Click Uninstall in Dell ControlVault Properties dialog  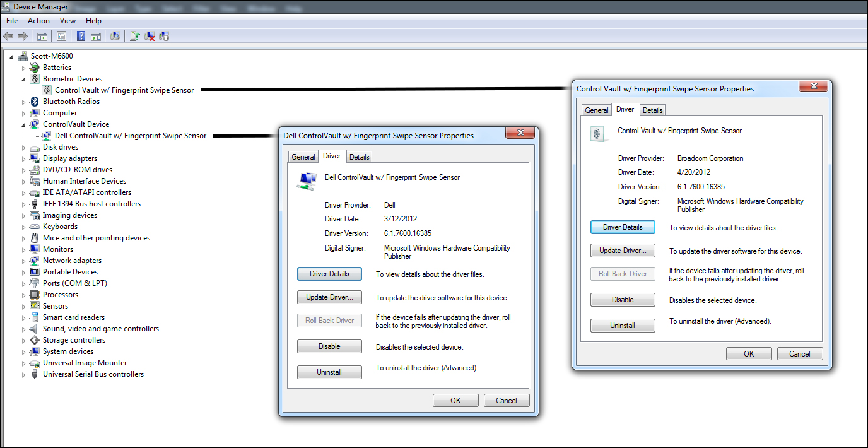(x=329, y=372)
